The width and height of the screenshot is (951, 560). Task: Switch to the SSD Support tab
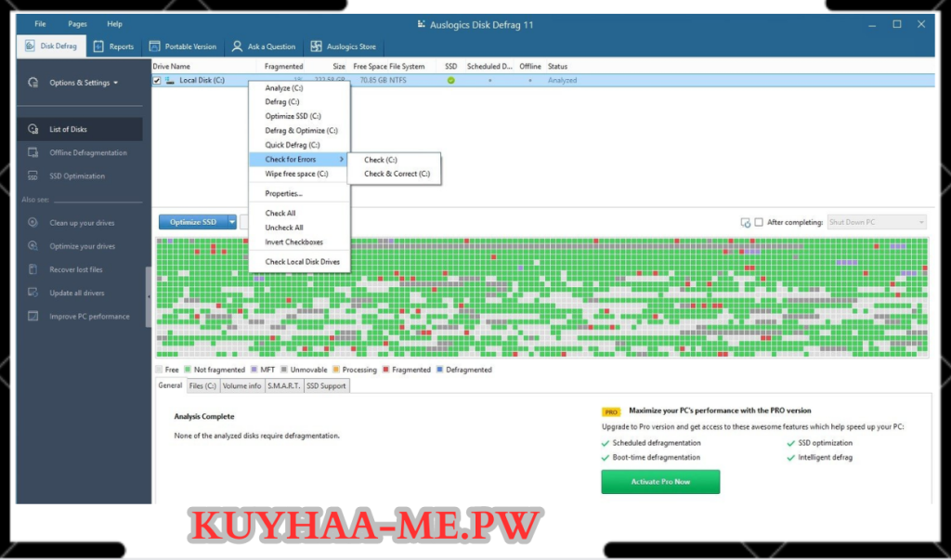click(326, 386)
